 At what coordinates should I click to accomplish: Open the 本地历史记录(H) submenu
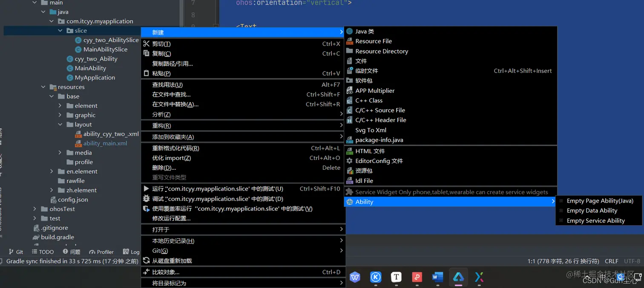click(243, 241)
